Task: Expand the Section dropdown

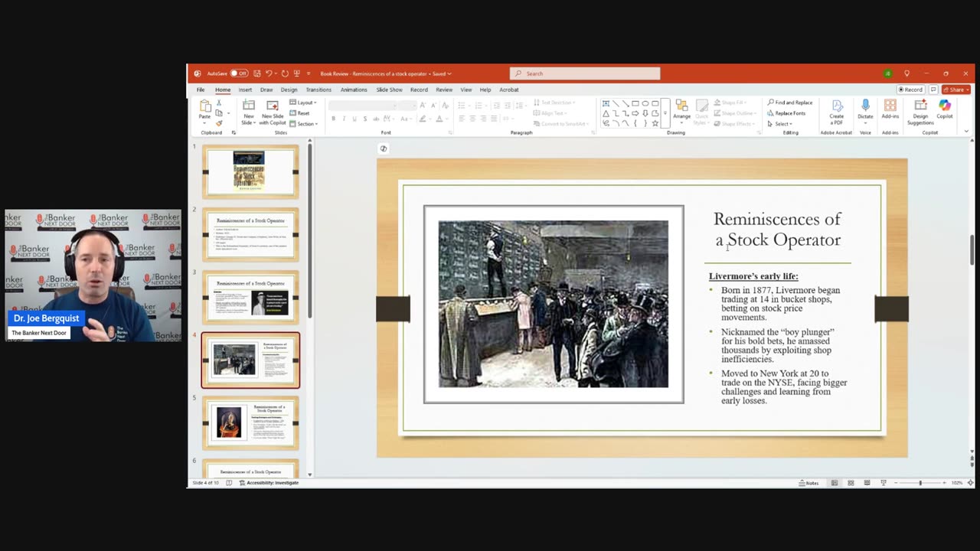Action: click(303, 124)
